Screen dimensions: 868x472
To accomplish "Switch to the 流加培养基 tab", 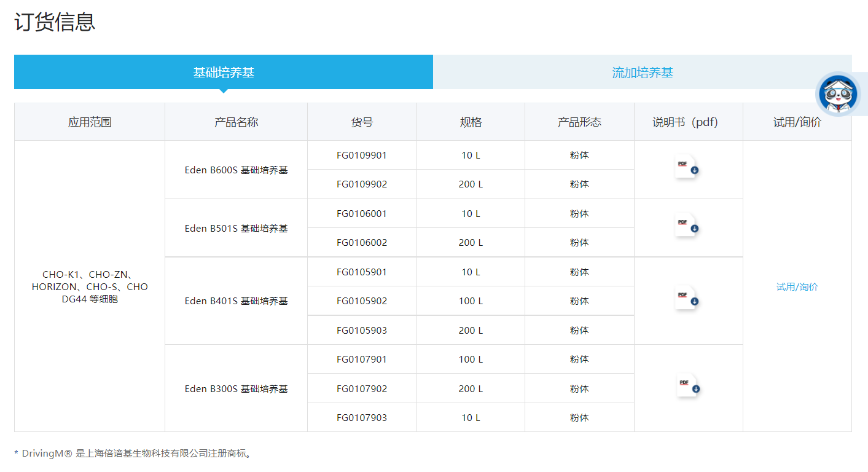I will point(642,73).
